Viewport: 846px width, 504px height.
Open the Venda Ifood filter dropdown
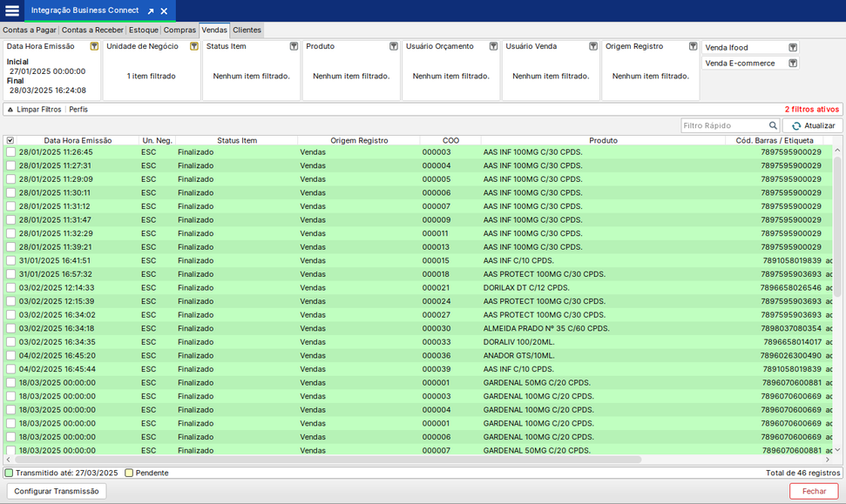pos(792,48)
